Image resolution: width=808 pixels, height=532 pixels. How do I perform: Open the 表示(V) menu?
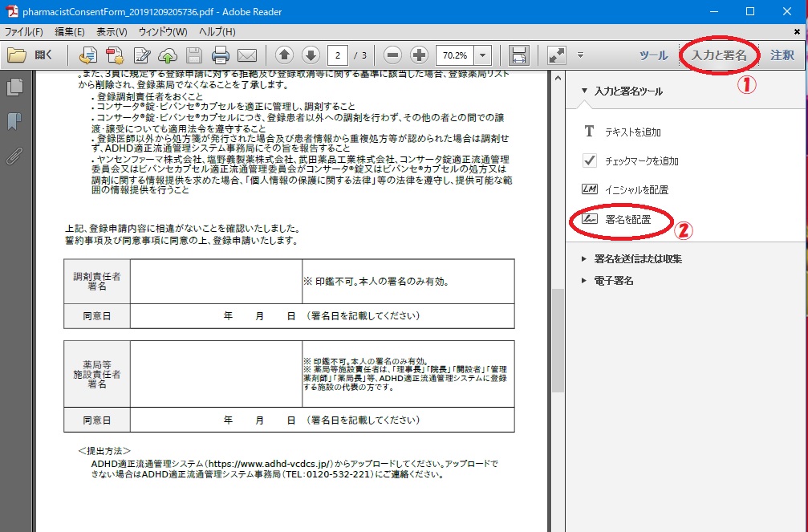click(112, 31)
